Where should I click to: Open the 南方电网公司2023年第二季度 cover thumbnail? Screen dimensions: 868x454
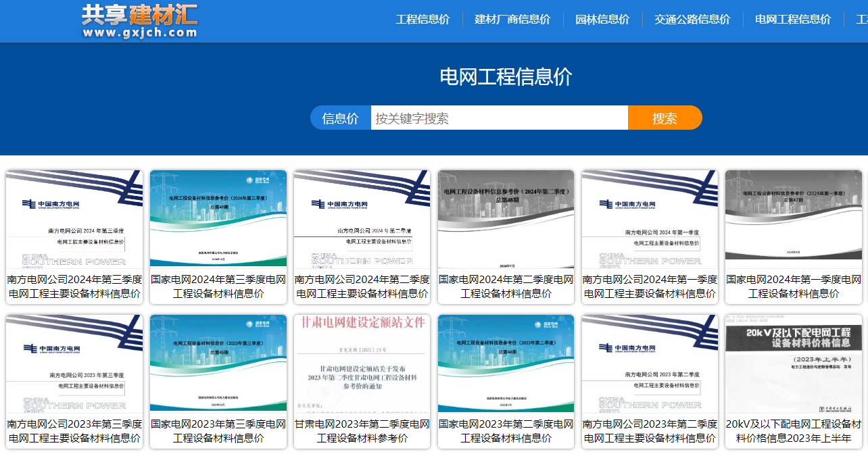pos(650,363)
